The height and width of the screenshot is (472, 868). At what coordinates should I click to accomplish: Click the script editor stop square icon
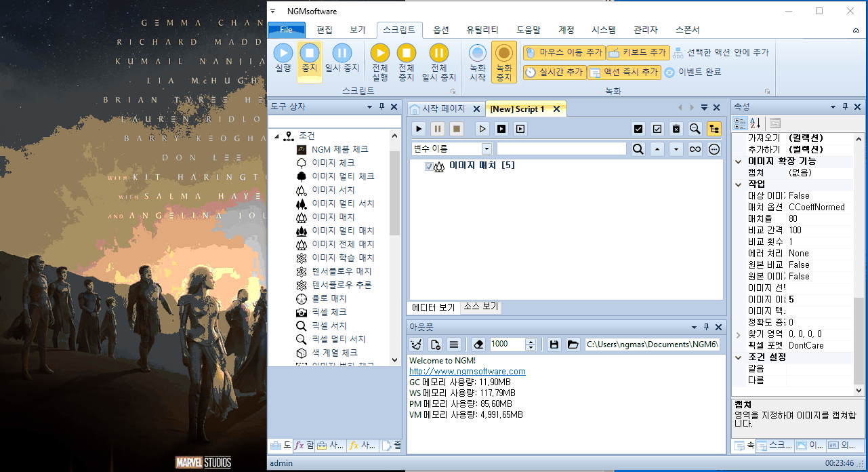click(457, 129)
